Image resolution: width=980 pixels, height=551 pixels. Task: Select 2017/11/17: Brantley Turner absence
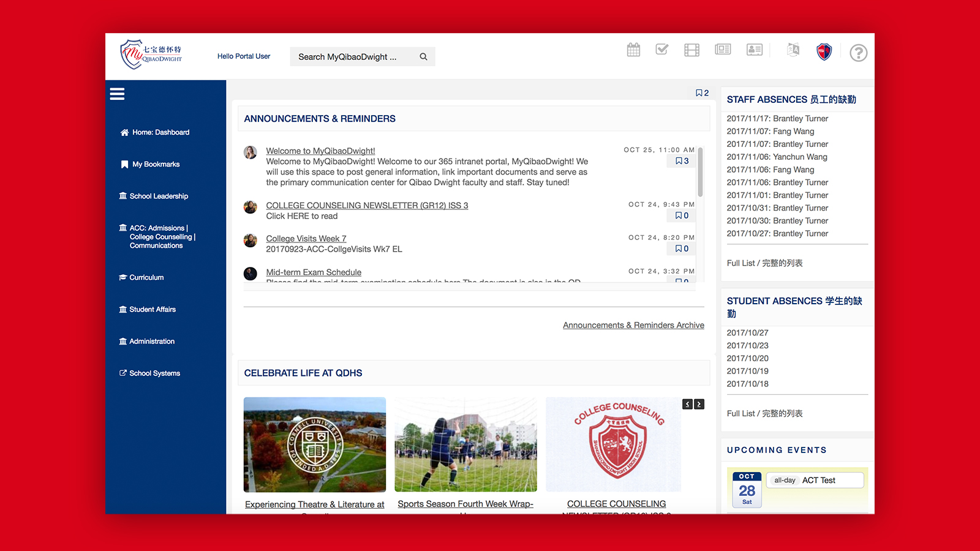coord(777,118)
